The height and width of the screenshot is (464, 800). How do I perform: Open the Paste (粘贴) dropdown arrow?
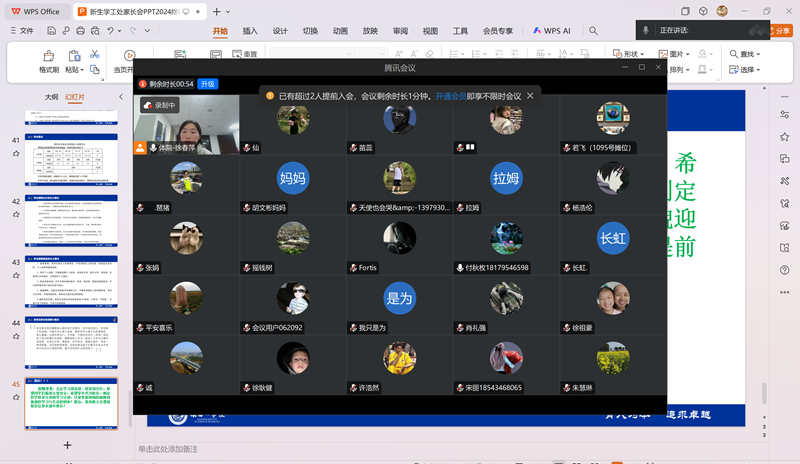82,70
